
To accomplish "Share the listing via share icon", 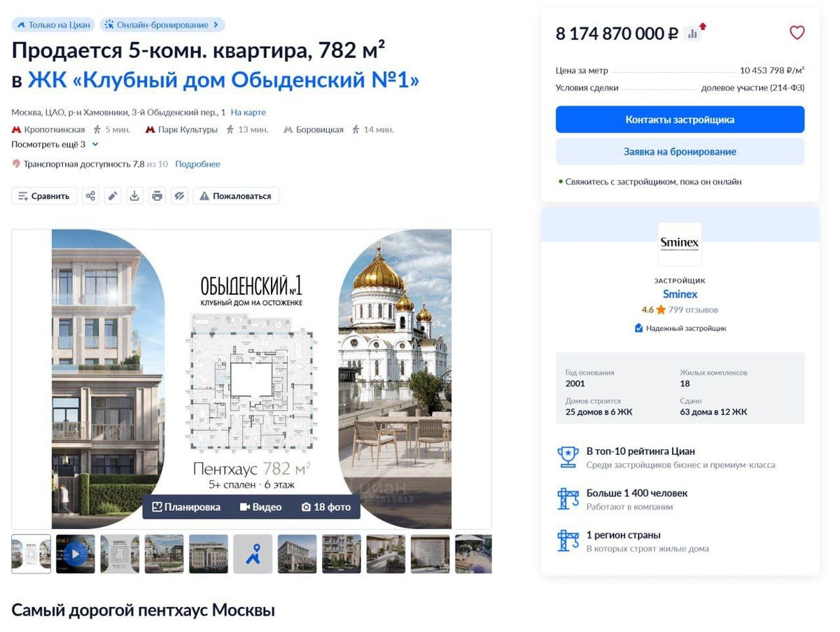I will 90,196.
